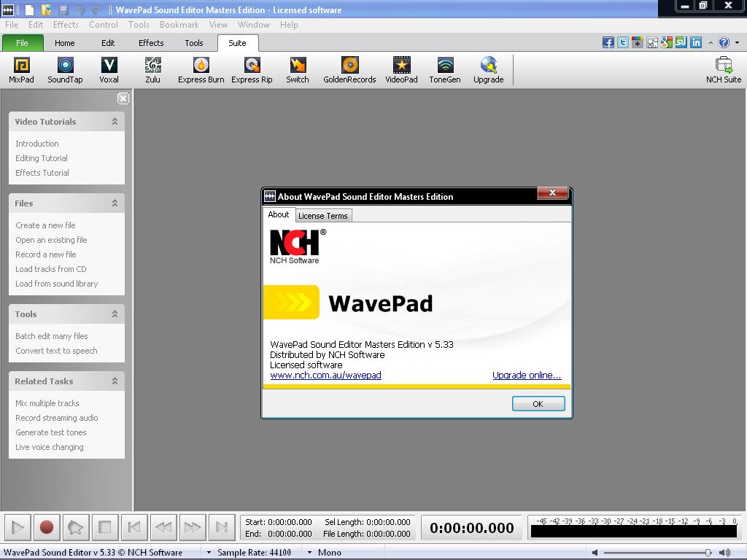Viewport: 747px width, 560px height.
Task: Switch to the License Terms tab
Action: pyautogui.click(x=323, y=216)
